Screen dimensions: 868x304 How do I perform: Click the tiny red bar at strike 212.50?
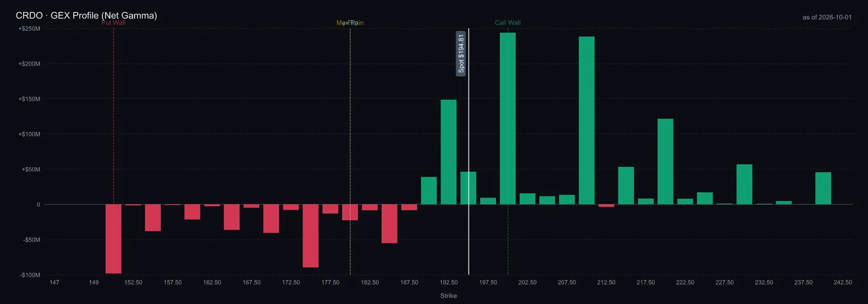tap(607, 206)
